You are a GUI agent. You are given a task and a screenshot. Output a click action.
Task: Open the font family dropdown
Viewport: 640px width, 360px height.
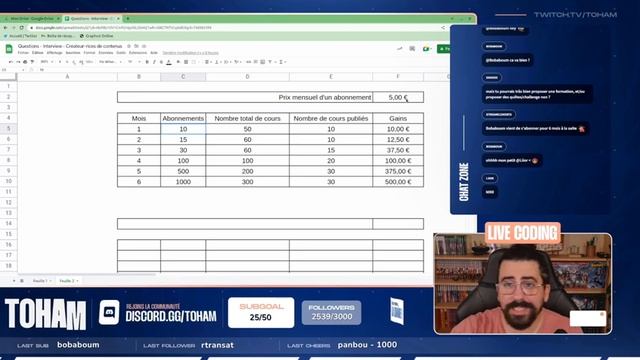pos(110,62)
